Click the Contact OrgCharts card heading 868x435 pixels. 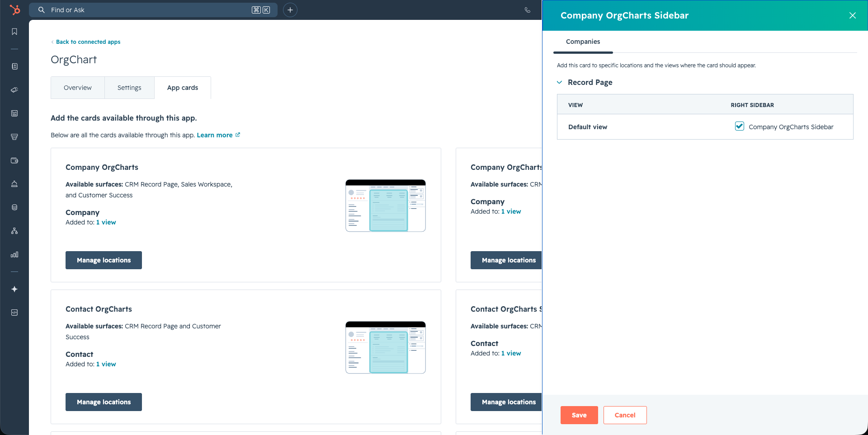[x=99, y=309]
